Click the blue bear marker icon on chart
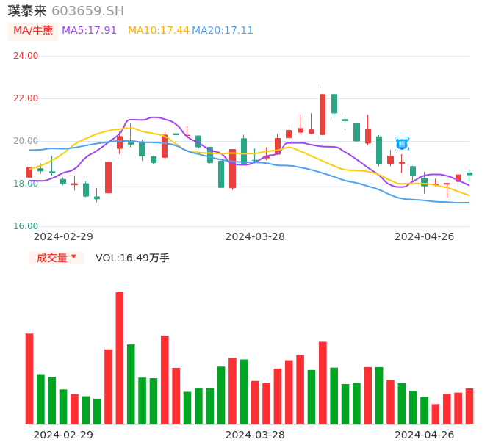 point(402,144)
